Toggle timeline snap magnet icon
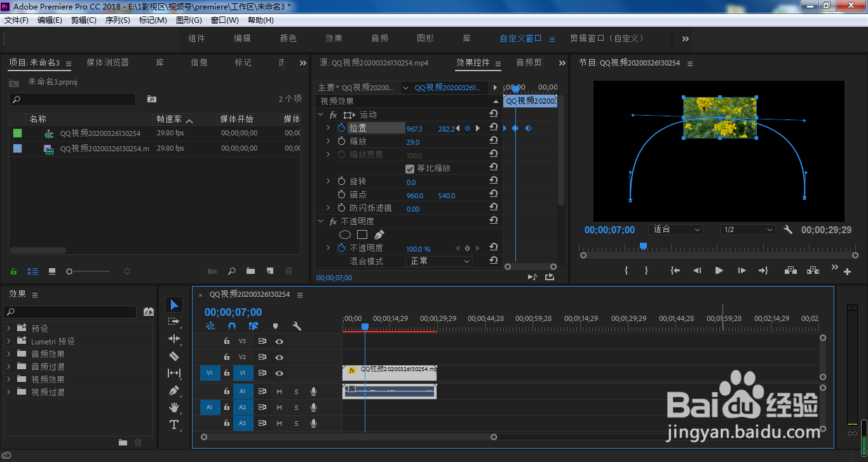The width and height of the screenshot is (868, 462). click(232, 326)
